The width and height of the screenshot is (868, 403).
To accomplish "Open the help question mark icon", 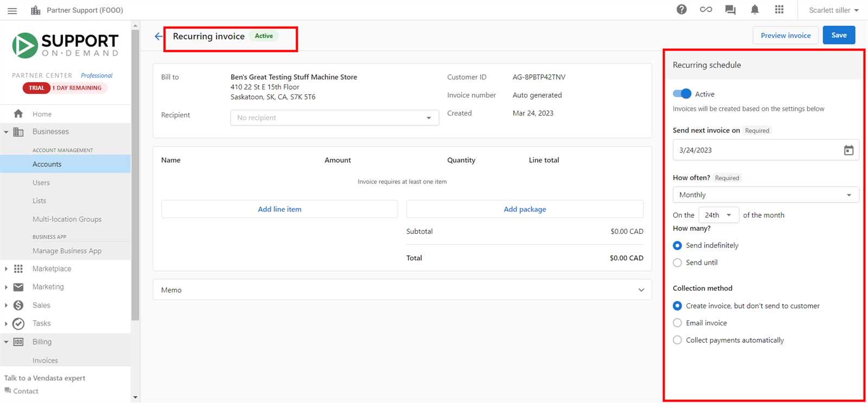I will point(681,9).
